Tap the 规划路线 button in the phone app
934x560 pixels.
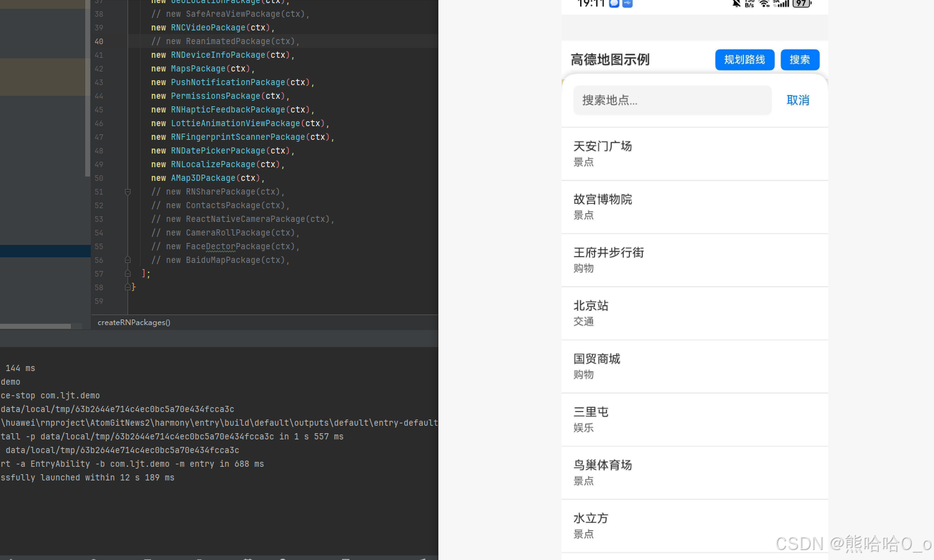pos(744,60)
